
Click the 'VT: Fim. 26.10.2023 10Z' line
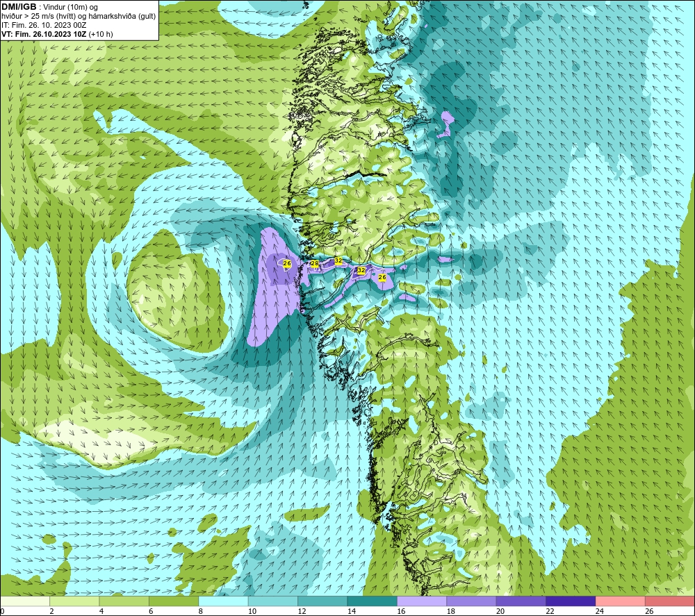point(44,34)
